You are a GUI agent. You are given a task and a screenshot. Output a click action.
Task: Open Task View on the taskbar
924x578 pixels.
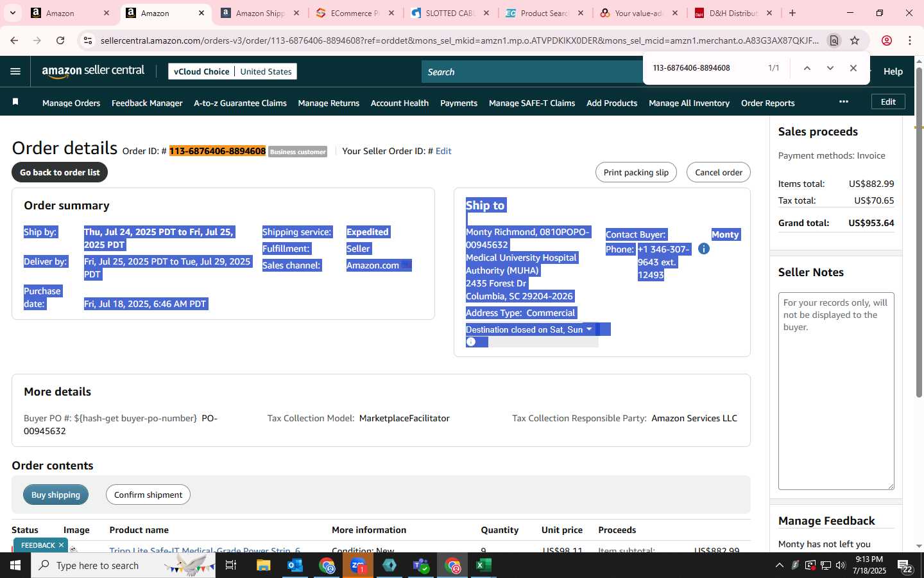pyautogui.click(x=231, y=565)
